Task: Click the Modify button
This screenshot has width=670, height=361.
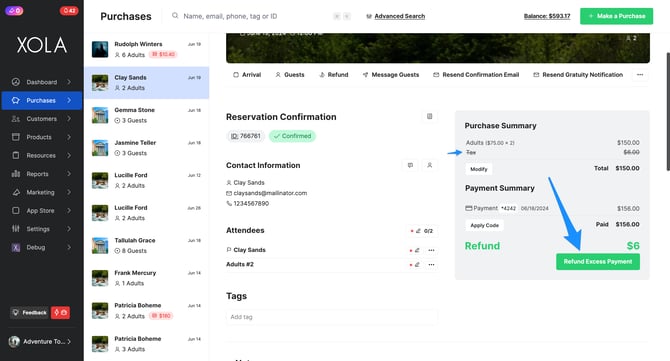Action: (479, 169)
